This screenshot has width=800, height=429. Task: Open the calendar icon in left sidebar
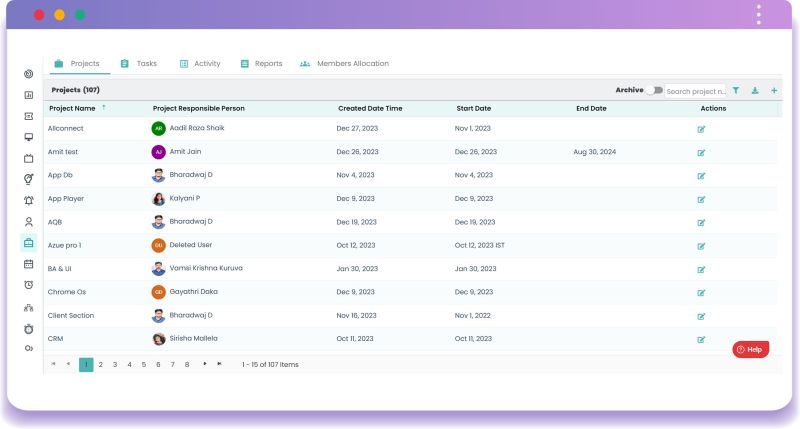click(29, 264)
